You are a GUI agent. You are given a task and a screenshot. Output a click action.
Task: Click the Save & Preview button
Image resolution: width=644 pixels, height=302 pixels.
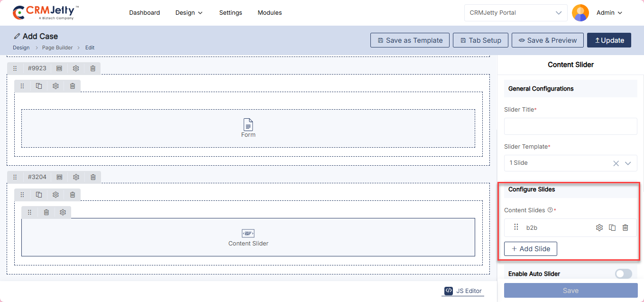tap(547, 40)
